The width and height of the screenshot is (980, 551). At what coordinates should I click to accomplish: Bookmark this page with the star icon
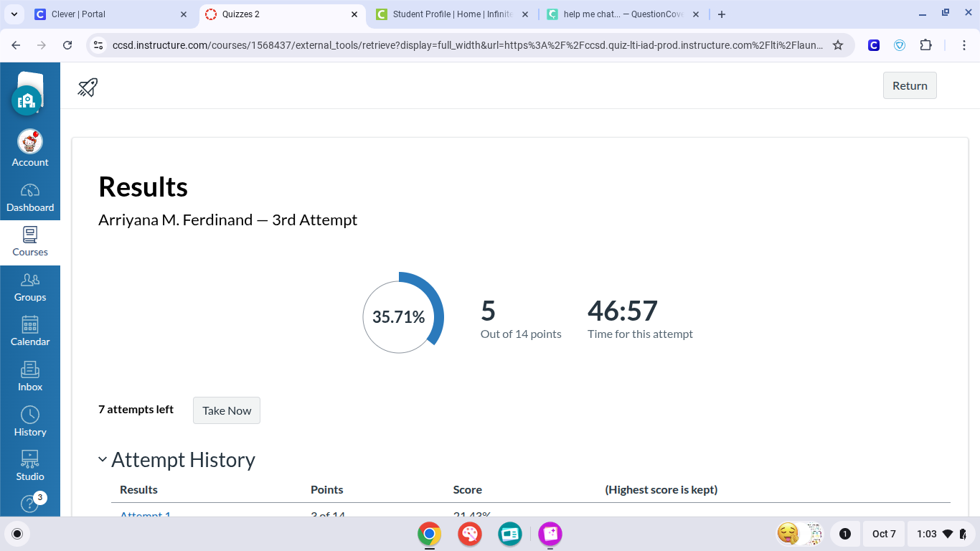838,45
